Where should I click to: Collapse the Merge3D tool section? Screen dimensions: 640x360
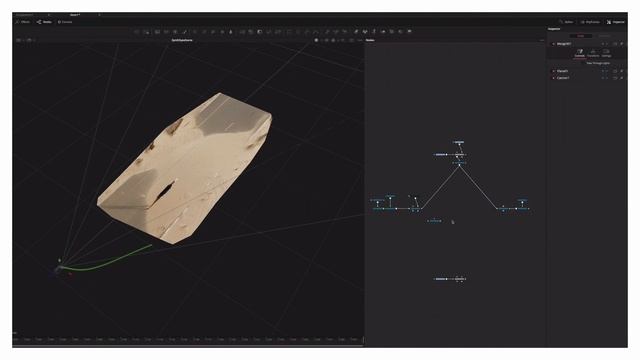pyautogui.click(x=554, y=44)
